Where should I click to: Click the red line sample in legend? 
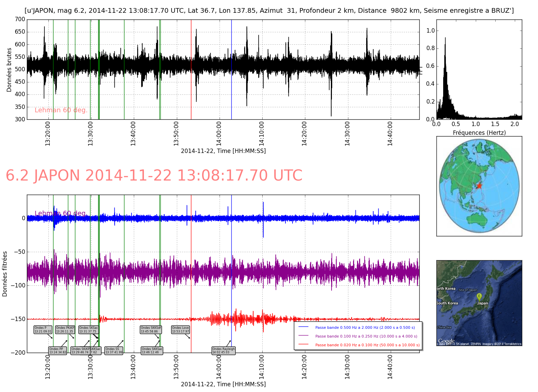303,345
